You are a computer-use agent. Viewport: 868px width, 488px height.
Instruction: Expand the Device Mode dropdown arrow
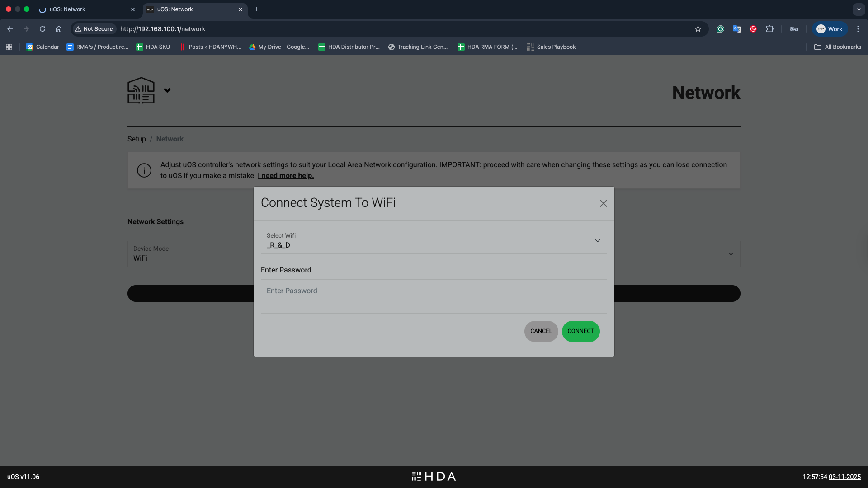pos(731,254)
